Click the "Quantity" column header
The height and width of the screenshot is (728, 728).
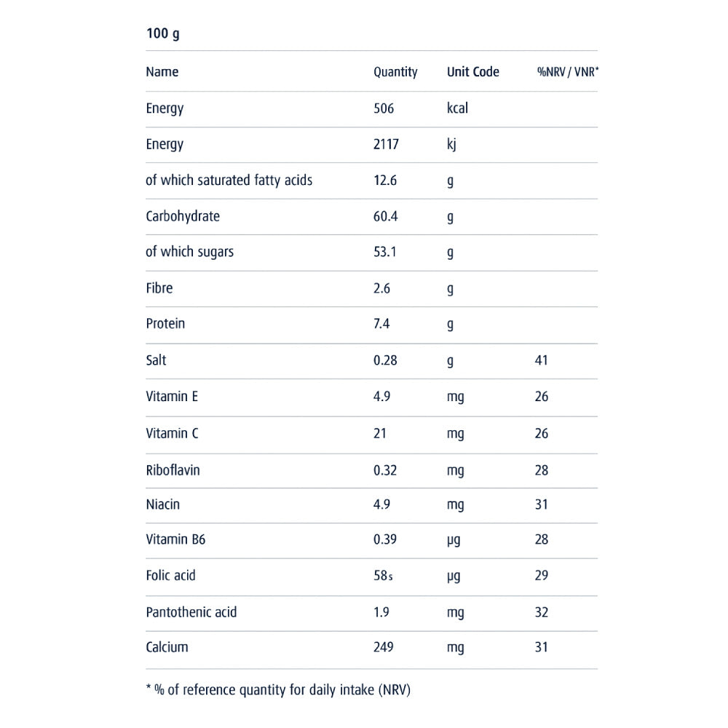tap(395, 72)
